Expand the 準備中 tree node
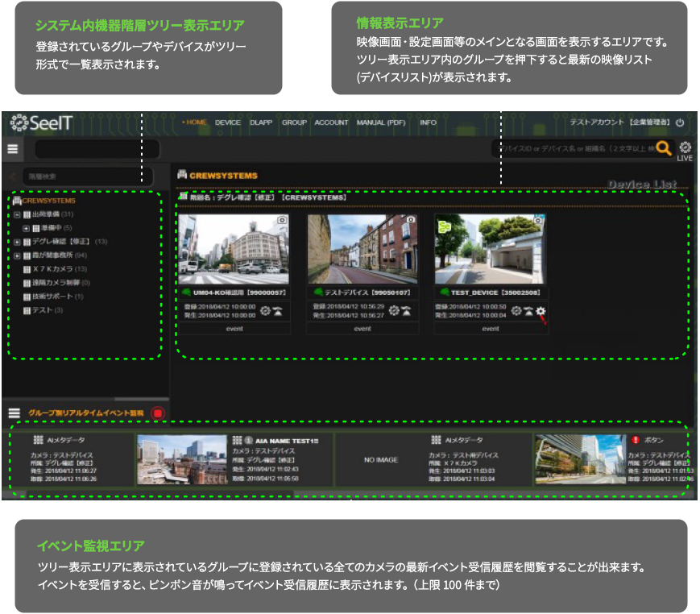This screenshot has width=700, height=614. (x=26, y=228)
